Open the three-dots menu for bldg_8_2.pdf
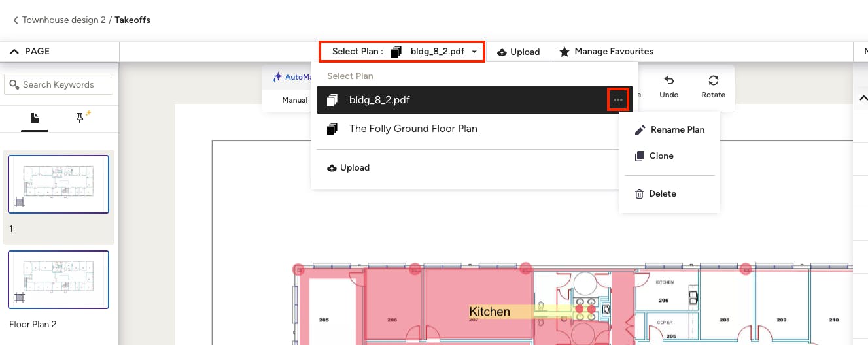 (617, 100)
